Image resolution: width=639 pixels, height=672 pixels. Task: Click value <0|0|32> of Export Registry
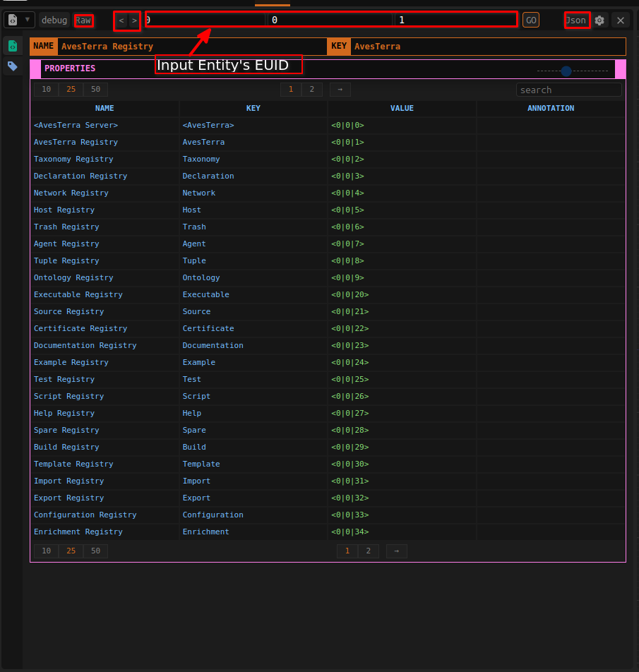click(x=350, y=498)
